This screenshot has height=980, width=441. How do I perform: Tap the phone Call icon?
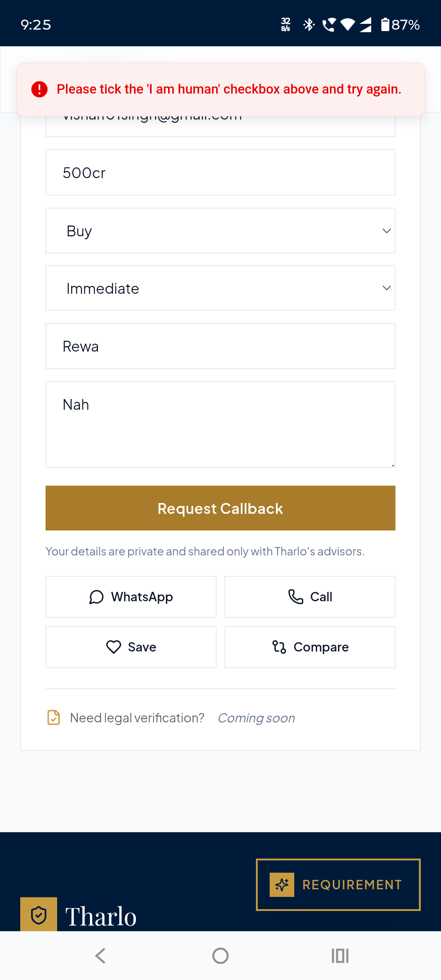click(x=296, y=597)
